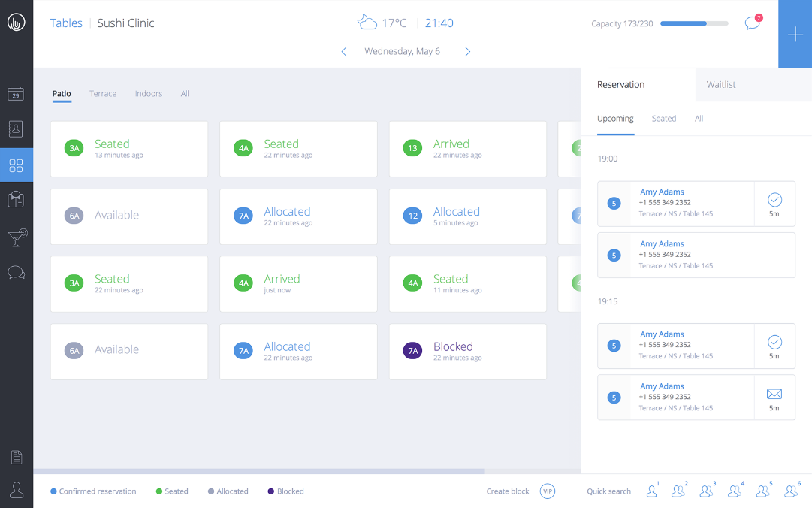Image resolution: width=812 pixels, height=508 pixels.
Task: Go to next day arrow
Action: [x=467, y=52]
